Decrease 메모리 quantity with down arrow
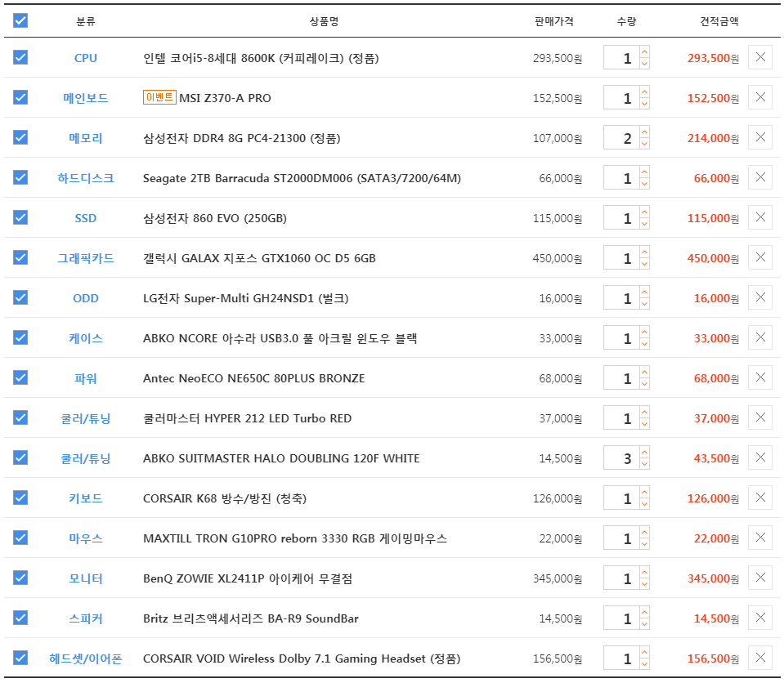The image size is (784, 683). coord(644,144)
